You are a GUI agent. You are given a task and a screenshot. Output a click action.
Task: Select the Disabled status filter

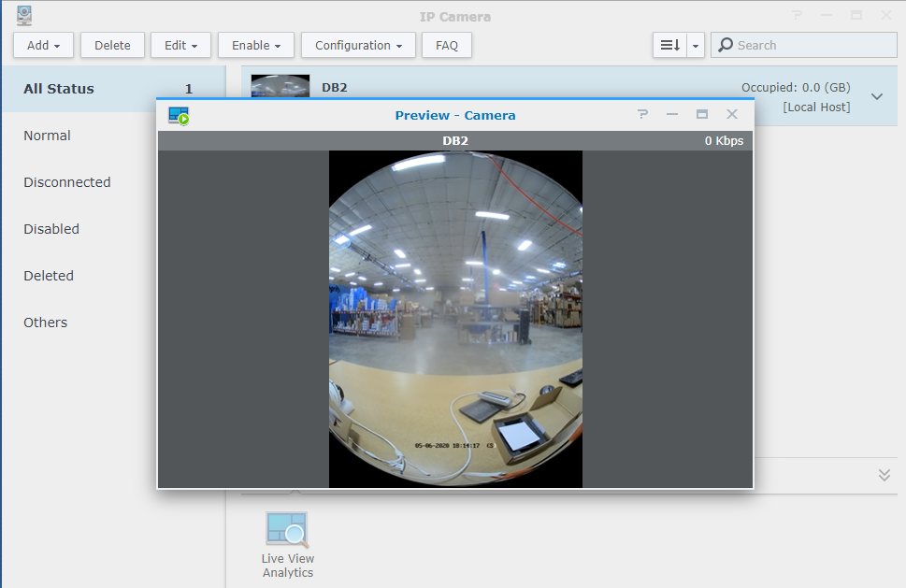pyautogui.click(x=51, y=229)
